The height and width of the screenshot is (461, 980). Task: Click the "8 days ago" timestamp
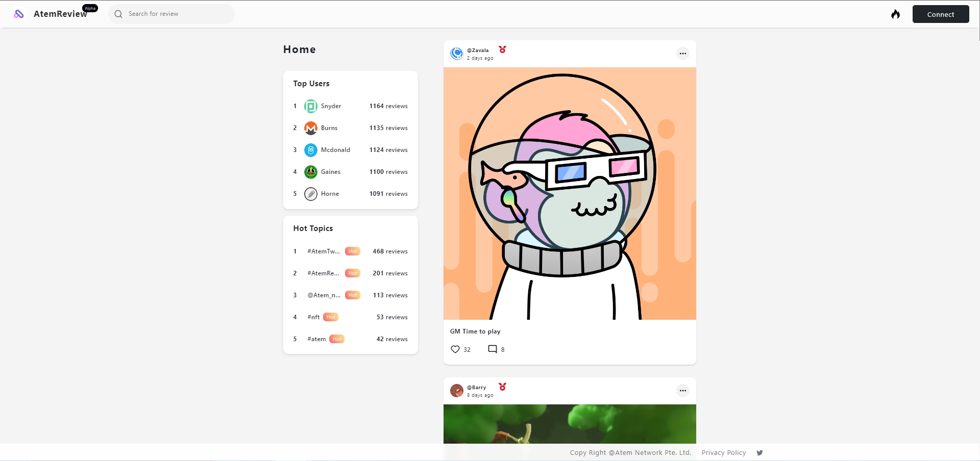[x=480, y=395]
